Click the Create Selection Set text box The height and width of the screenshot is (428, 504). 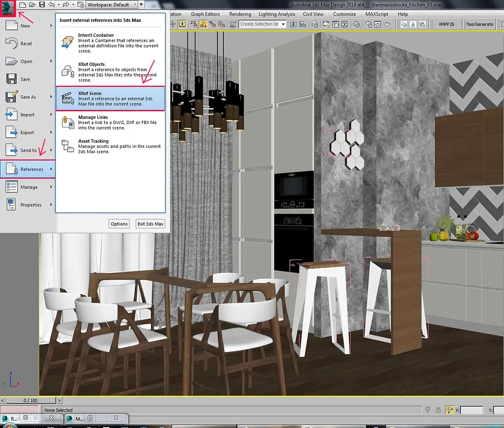click(x=259, y=24)
